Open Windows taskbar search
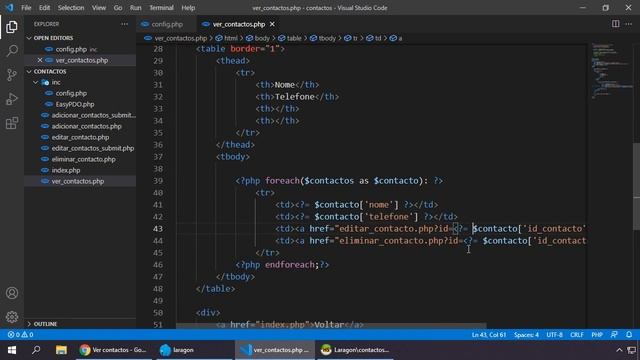The image size is (640, 360). click(36, 350)
